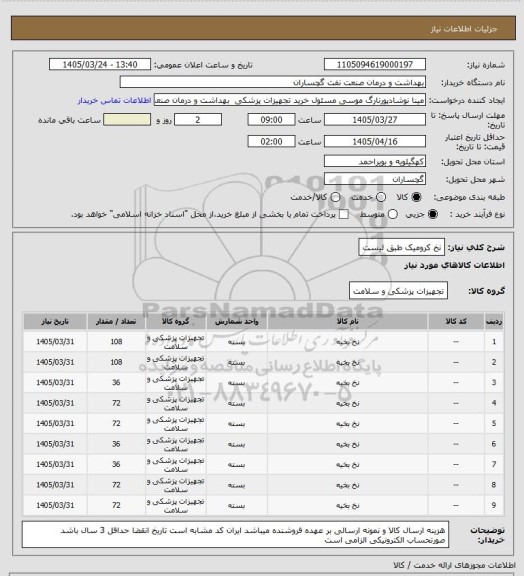Click نخ بخیه in row 5
Image resolution: width=524 pixels, height=576 pixels.
coord(347,424)
